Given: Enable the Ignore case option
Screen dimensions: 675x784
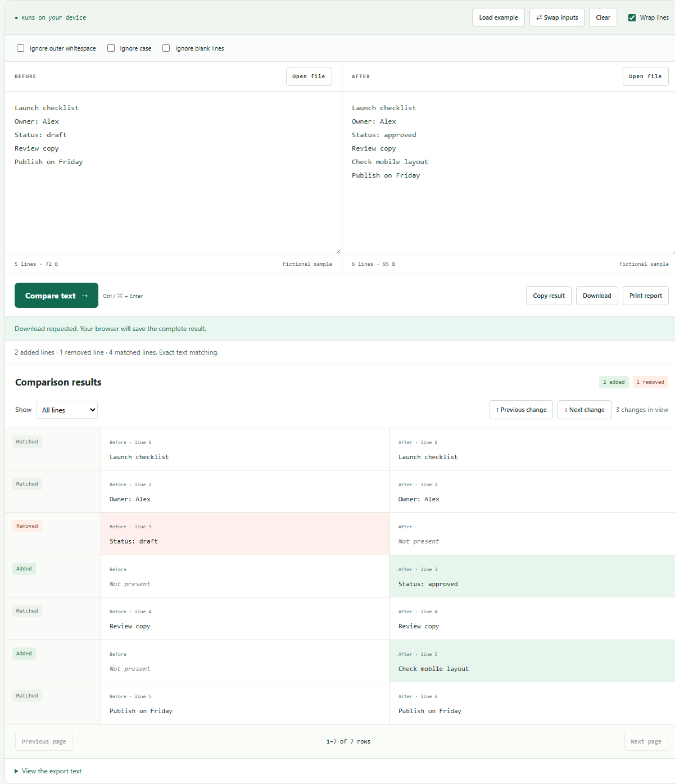Looking at the screenshot, I should (111, 48).
